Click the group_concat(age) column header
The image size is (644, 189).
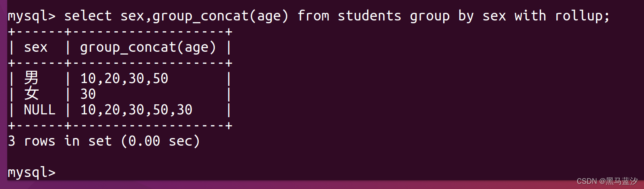point(148,48)
